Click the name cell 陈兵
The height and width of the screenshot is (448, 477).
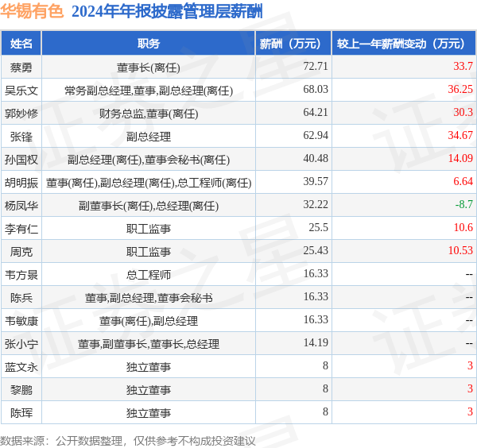[21, 298]
